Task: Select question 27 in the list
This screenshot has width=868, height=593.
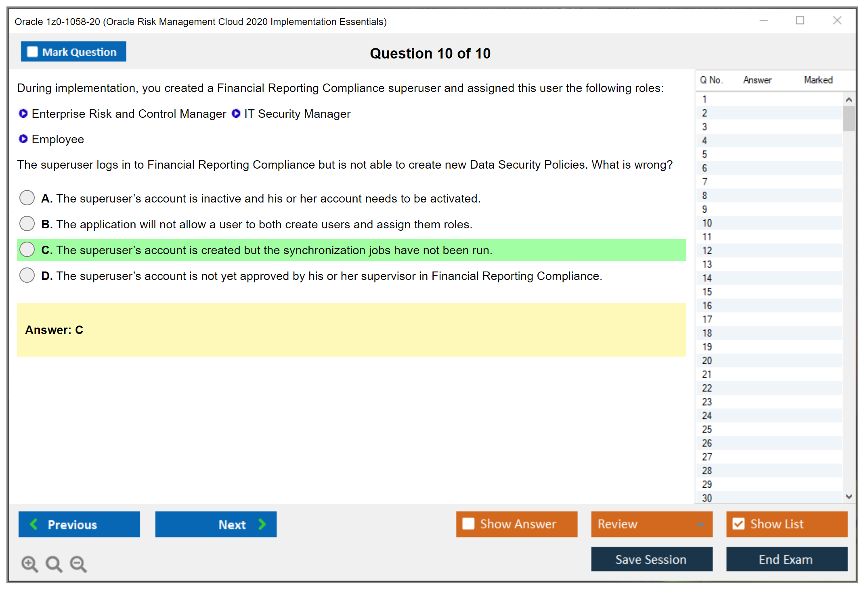Action: coord(769,457)
